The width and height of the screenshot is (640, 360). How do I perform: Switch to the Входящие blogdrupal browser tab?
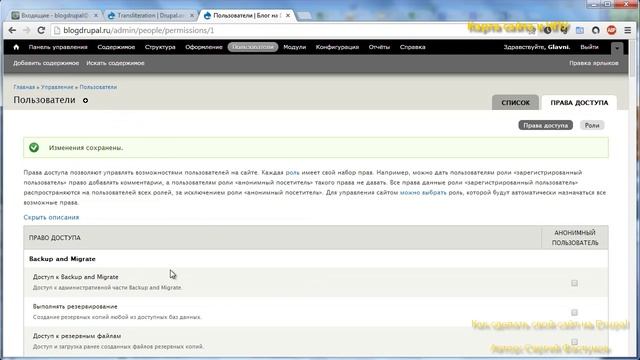[x=54, y=16]
